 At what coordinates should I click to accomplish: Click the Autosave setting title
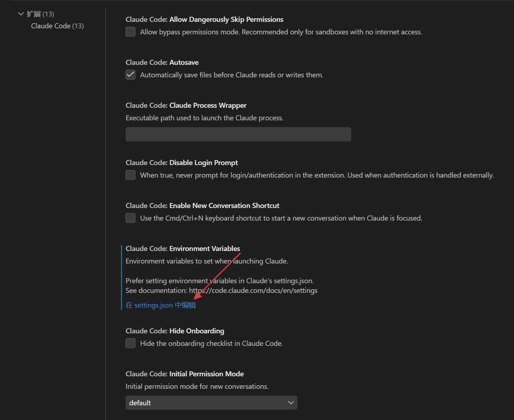162,62
